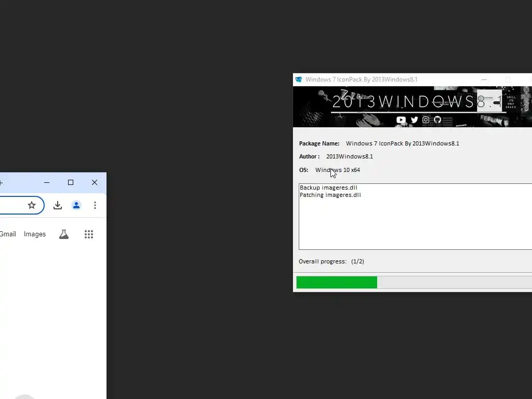This screenshot has width=532, height=399.
Task: Open the GitHub icon in the banner
Action: click(x=437, y=119)
